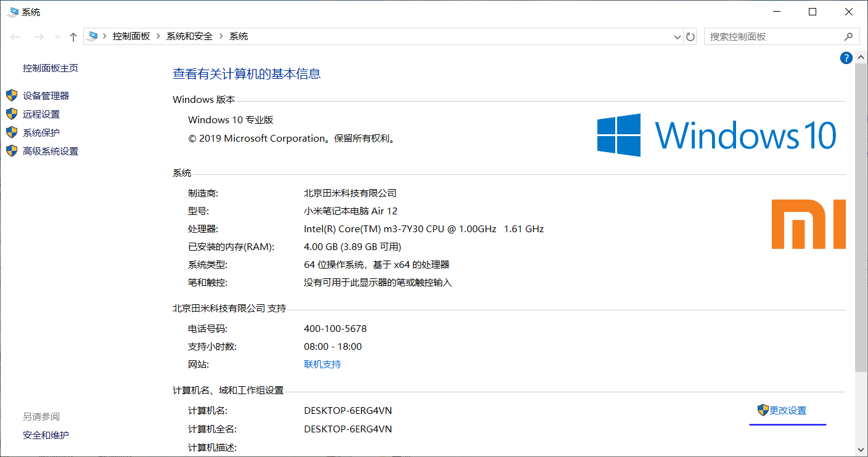Viewport: 868px width, 457px height.
Task: Click the window system icon in title bar
Action: pos(12,12)
